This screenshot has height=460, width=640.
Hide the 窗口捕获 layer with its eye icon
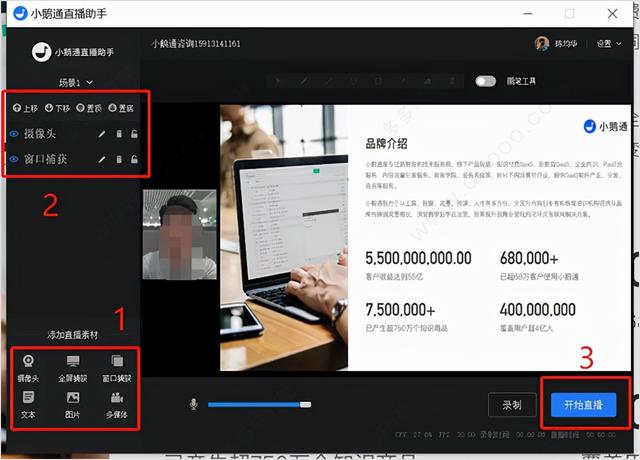pos(14,159)
